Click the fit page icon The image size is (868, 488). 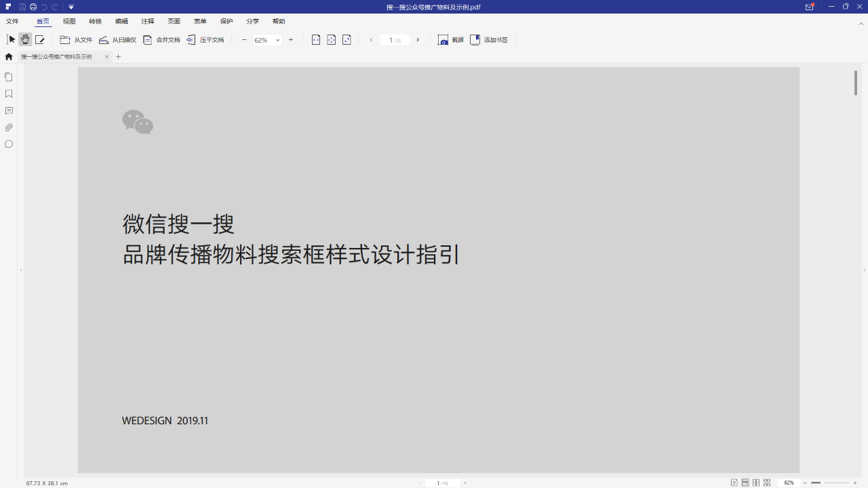click(x=332, y=40)
